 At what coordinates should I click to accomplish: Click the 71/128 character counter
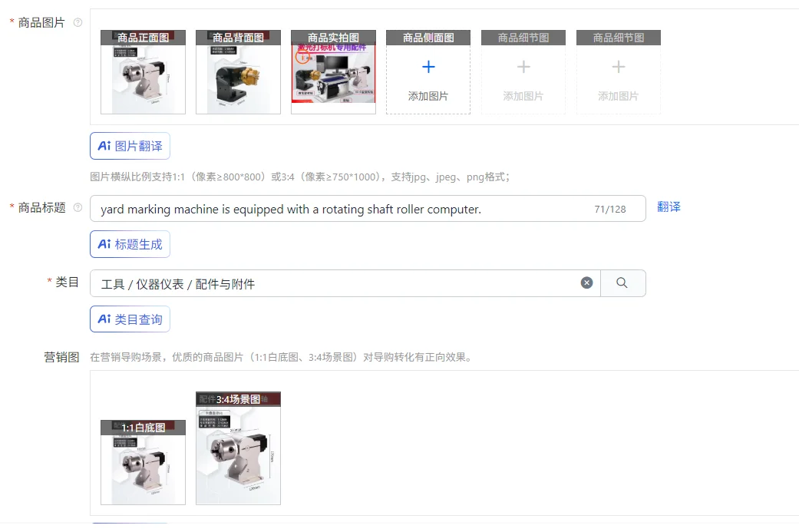tap(610, 209)
